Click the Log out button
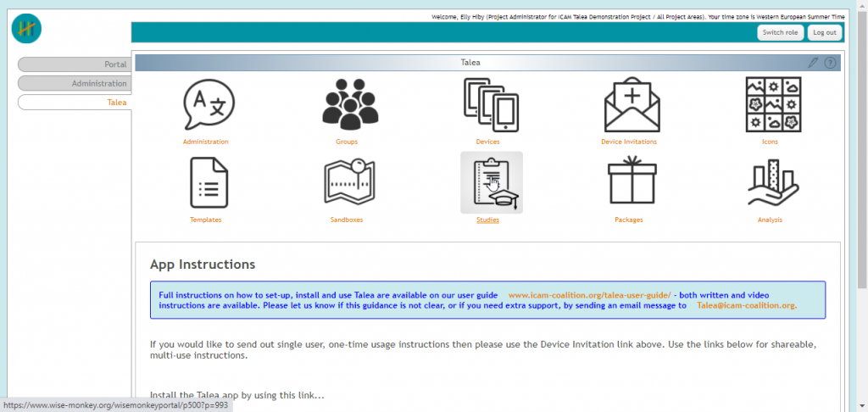This screenshot has width=868, height=412. pos(824,33)
